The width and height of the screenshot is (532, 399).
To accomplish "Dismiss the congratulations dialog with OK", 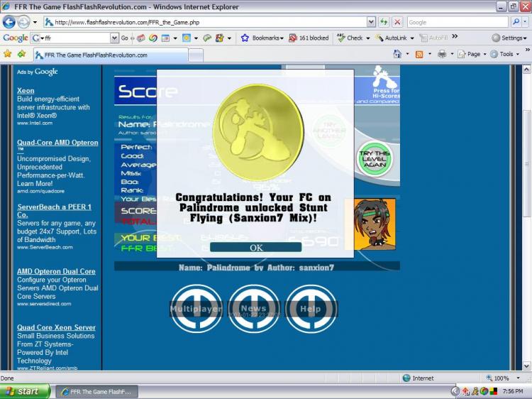I will [x=256, y=247].
